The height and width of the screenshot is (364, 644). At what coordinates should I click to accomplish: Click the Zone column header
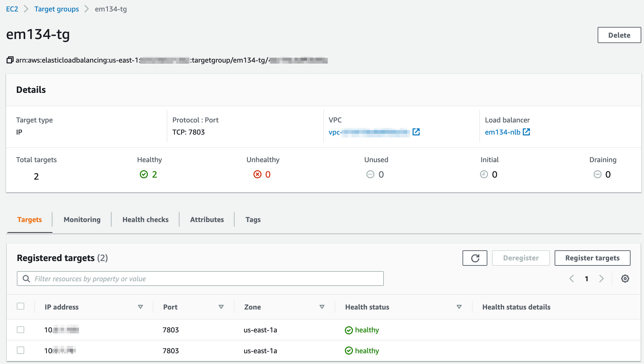[252, 307]
